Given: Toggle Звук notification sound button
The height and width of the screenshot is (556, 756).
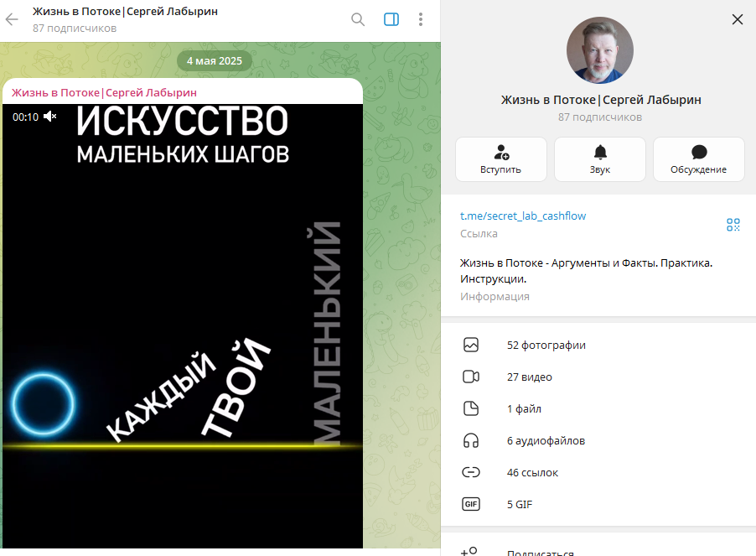Looking at the screenshot, I should pyautogui.click(x=600, y=159).
